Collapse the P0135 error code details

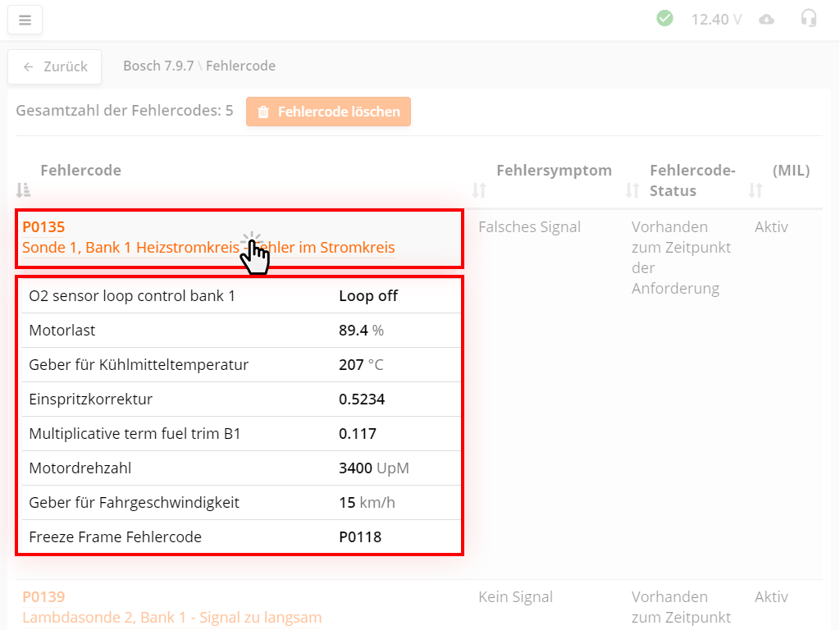pos(43,227)
